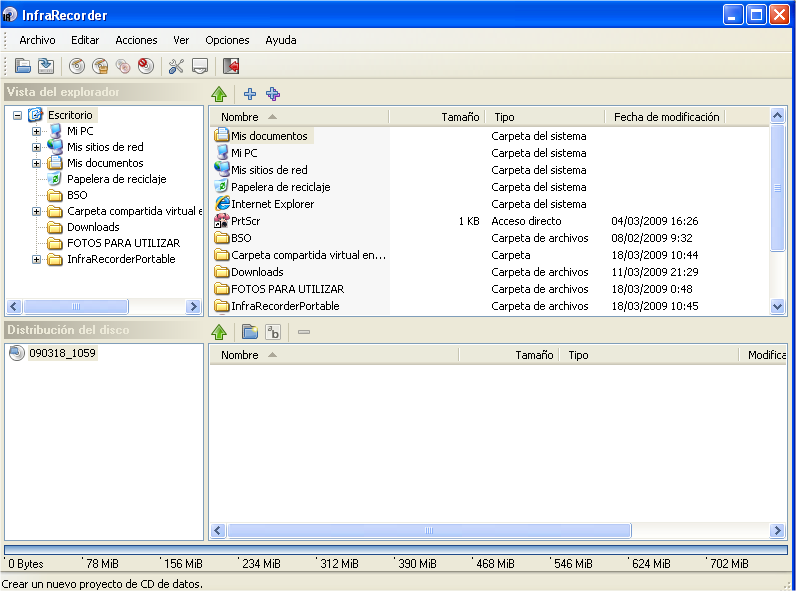
Task: Expand Mis documentos tree node
Action: (36, 163)
